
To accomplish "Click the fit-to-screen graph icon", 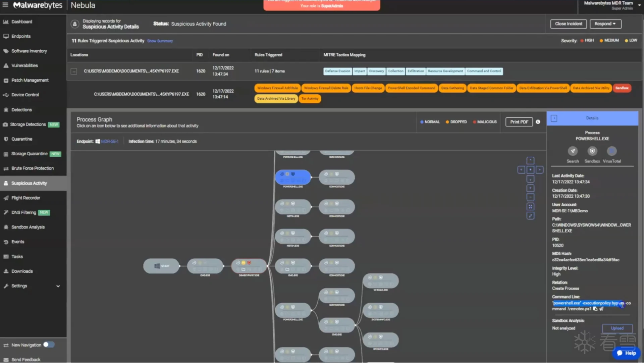I will coord(530,207).
